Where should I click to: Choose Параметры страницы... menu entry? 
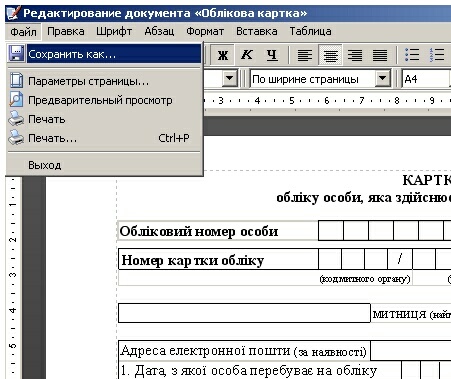pyautogui.click(x=104, y=81)
